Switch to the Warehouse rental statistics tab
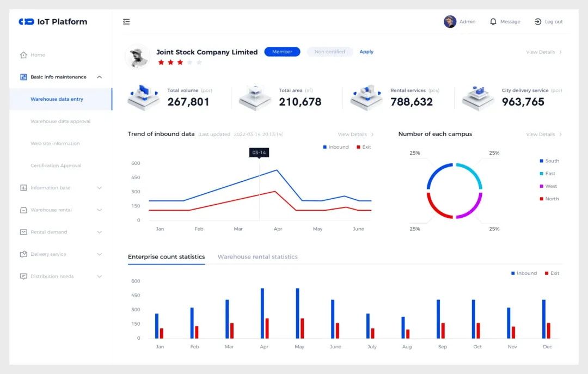Viewport: 588px width, 374px height. pyautogui.click(x=258, y=256)
